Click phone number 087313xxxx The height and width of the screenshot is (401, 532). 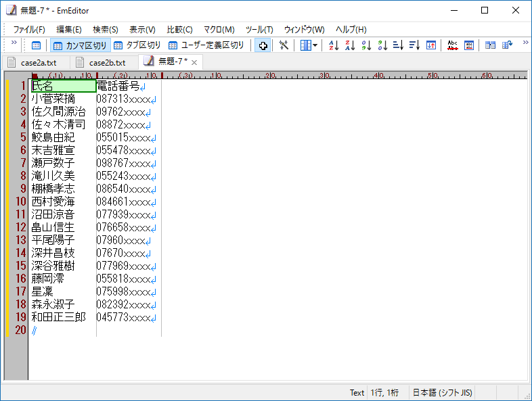(123, 99)
